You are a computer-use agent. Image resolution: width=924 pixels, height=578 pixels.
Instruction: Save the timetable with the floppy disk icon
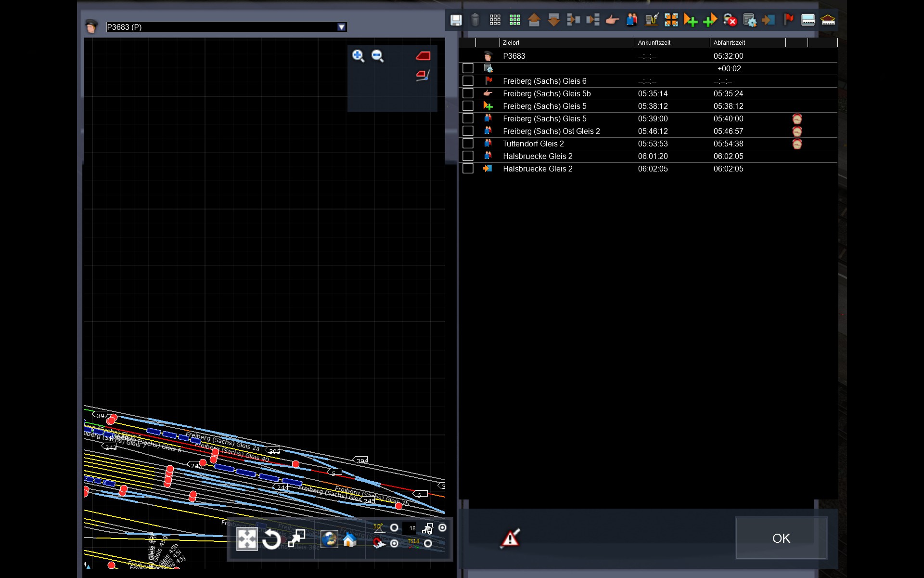pos(456,20)
